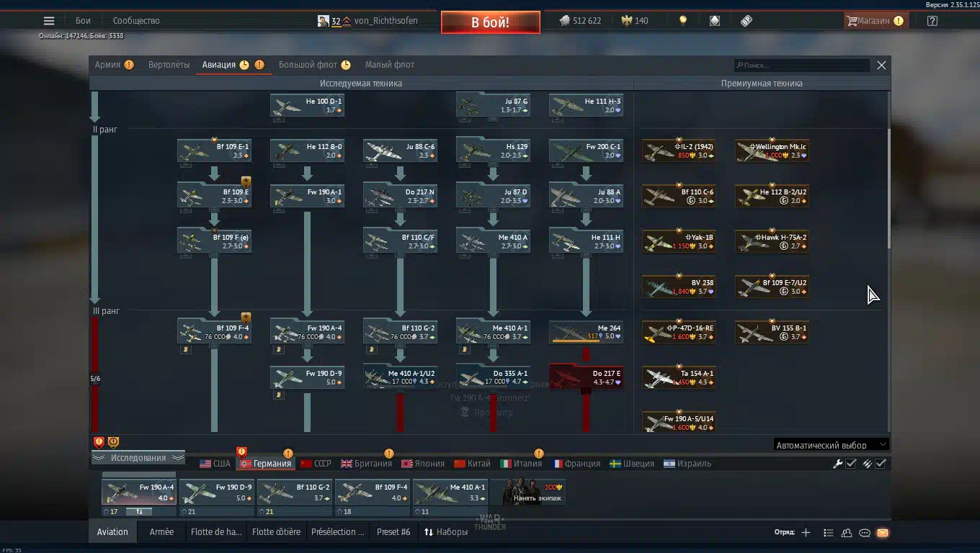980x553 pixels.
Task: Open the Автоматический выбор dropdown
Action: (x=831, y=445)
